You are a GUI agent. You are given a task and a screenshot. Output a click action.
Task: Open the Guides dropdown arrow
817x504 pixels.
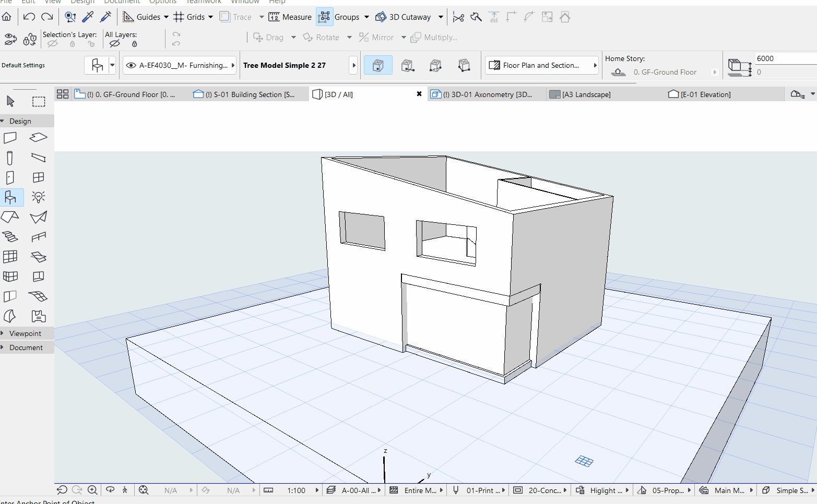[166, 17]
